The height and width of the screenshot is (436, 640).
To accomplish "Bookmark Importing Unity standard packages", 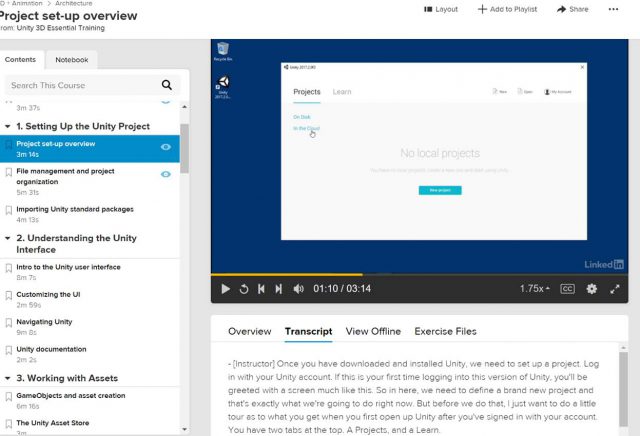I will (x=8, y=210).
